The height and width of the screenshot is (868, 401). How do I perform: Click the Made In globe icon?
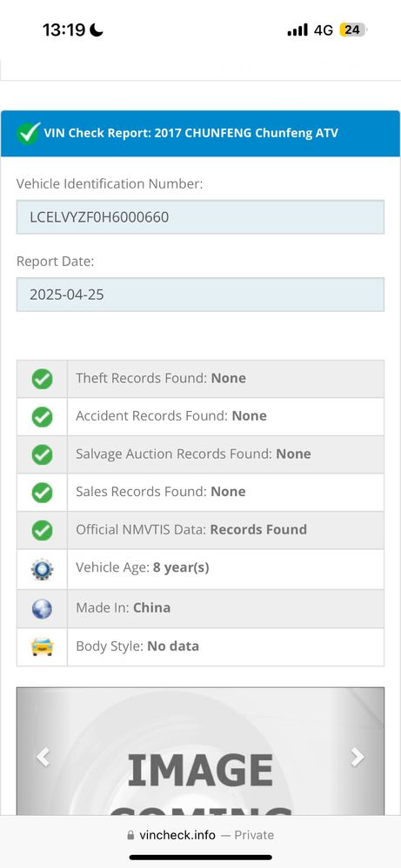coord(42,608)
